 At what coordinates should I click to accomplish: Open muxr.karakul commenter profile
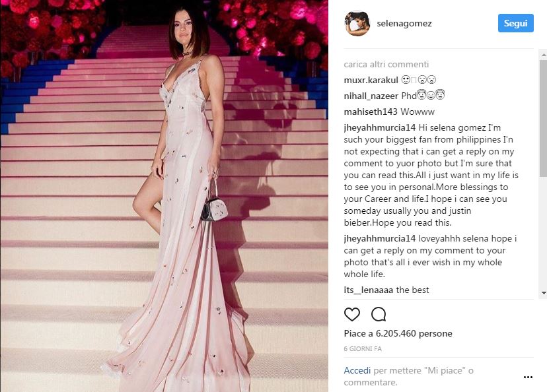(371, 80)
